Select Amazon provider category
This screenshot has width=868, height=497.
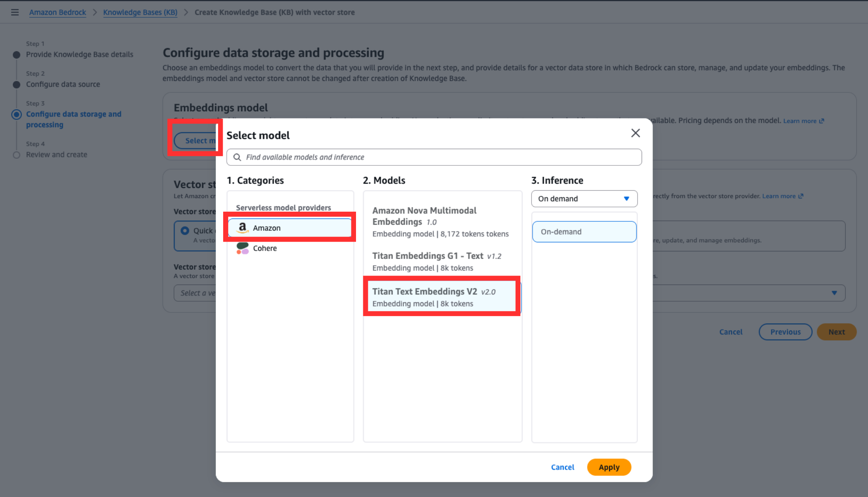tap(290, 228)
